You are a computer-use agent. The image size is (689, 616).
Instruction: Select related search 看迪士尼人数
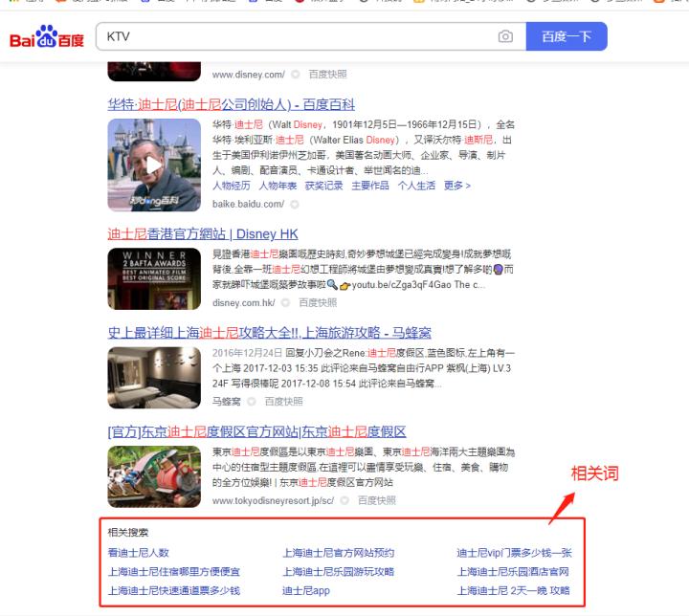[x=139, y=553]
